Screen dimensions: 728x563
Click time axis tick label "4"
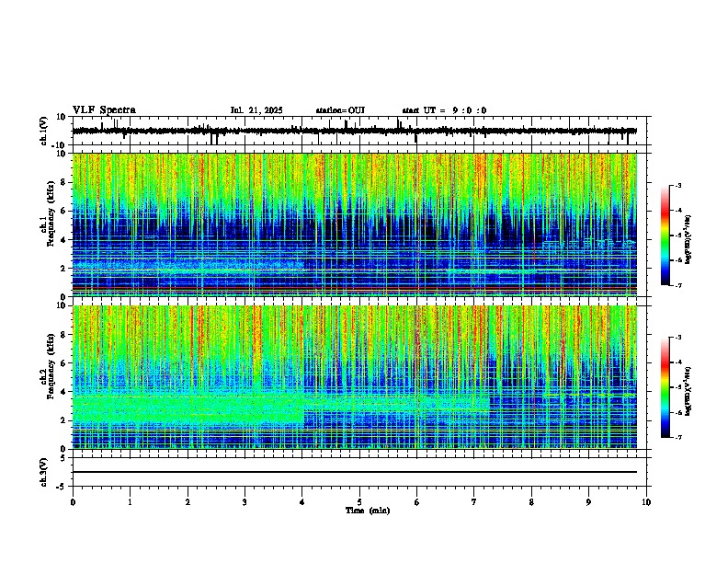pos(302,502)
